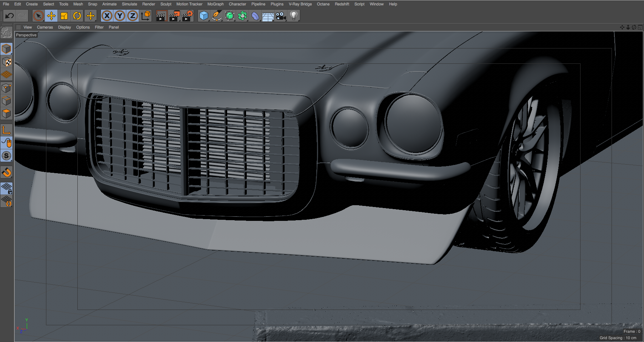644x342 pixels.
Task: Select the Spline Pen tool
Action: (x=216, y=16)
